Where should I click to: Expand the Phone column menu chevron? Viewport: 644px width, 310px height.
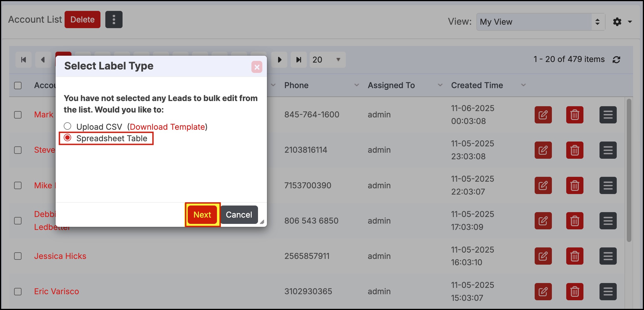[x=356, y=85]
